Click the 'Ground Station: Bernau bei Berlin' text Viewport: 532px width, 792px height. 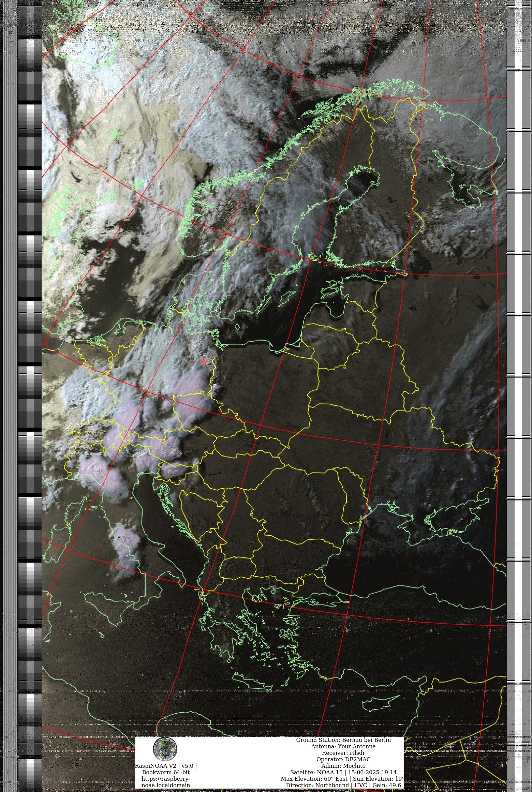point(343,740)
